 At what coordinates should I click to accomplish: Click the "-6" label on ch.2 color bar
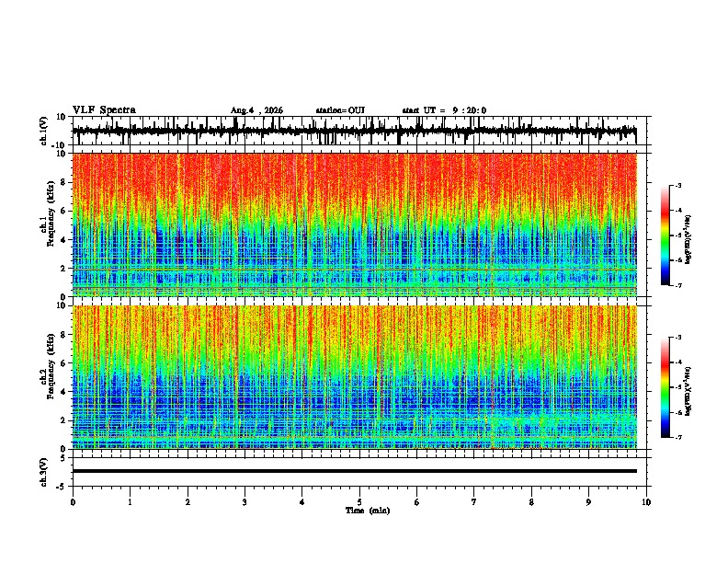coord(678,412)
